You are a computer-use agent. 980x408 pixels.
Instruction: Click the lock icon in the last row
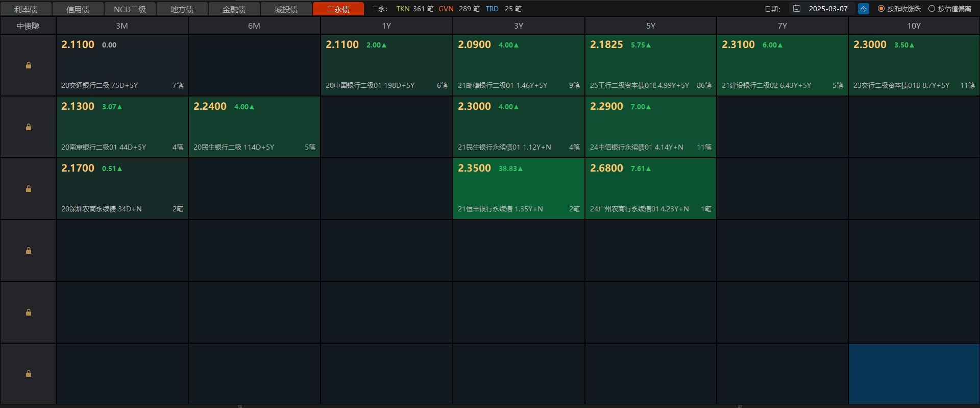coord(29,374)
